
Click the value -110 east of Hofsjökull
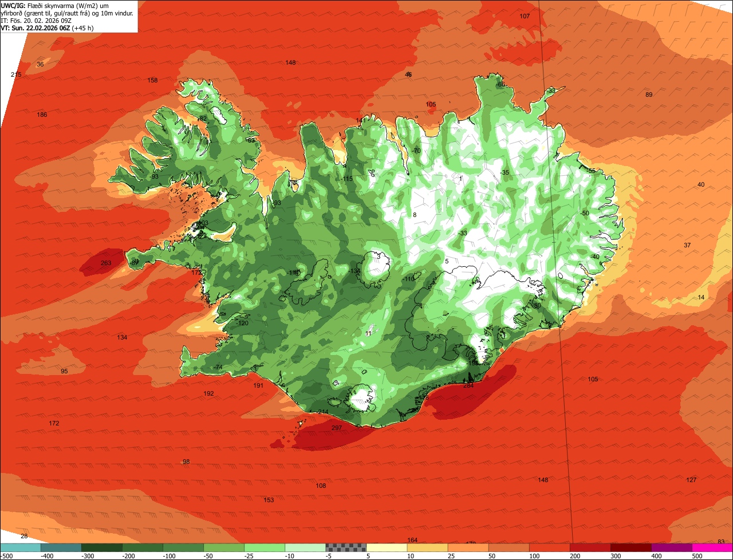[x=408, y=279]
